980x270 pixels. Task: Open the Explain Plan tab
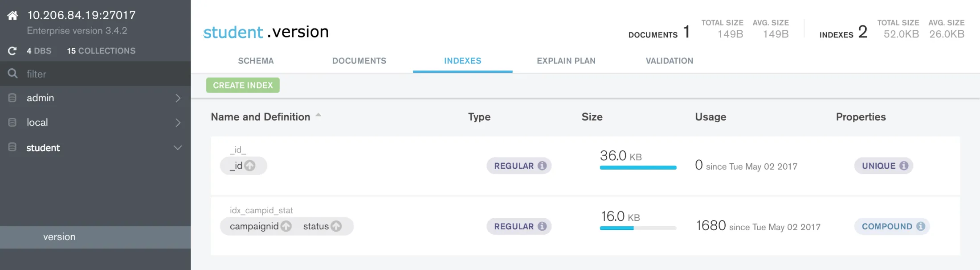(x=566, y=61)
